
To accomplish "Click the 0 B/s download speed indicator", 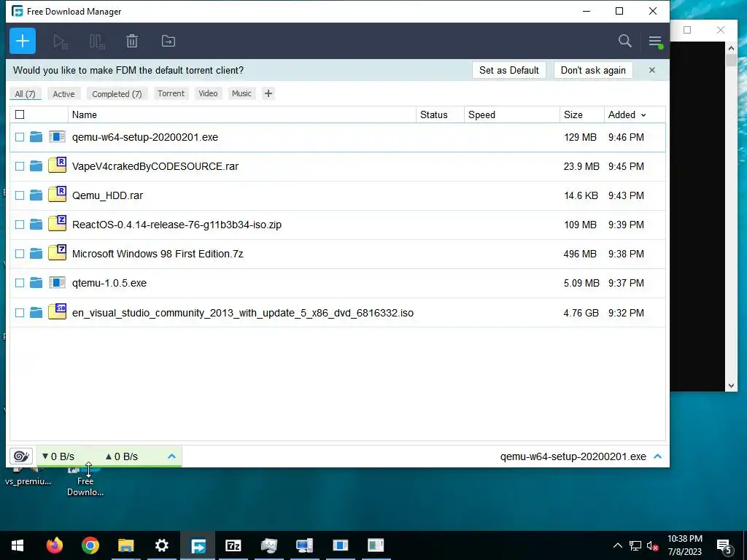I will [x=58, y=456].
